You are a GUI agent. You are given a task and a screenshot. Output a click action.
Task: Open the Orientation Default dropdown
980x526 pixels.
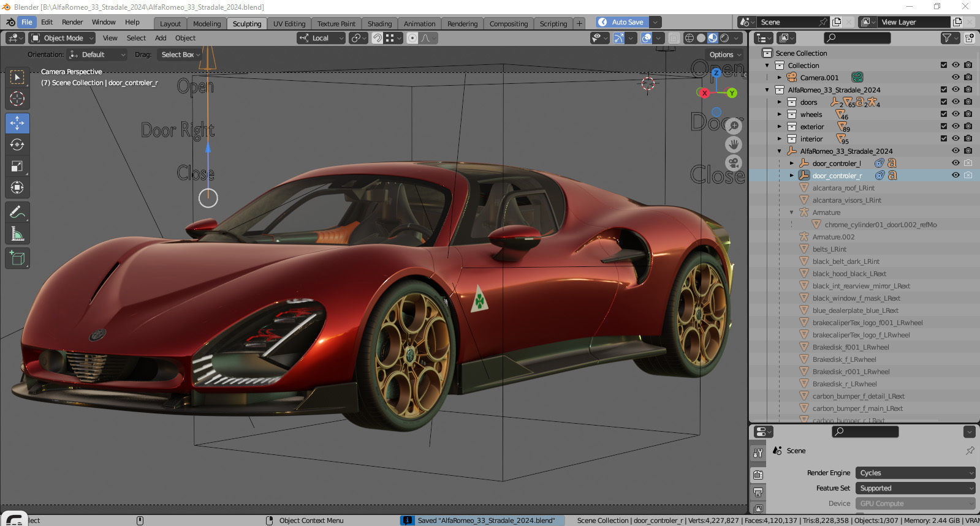97,54
